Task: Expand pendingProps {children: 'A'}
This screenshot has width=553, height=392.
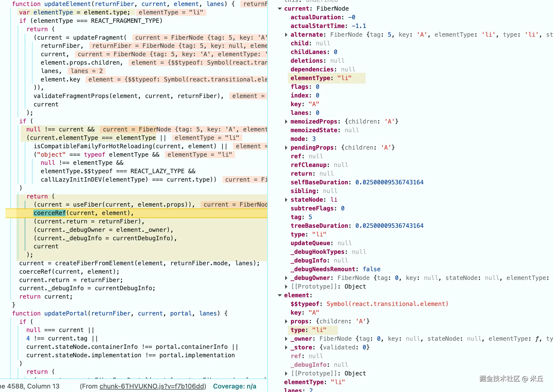Action: pos(286,148)
